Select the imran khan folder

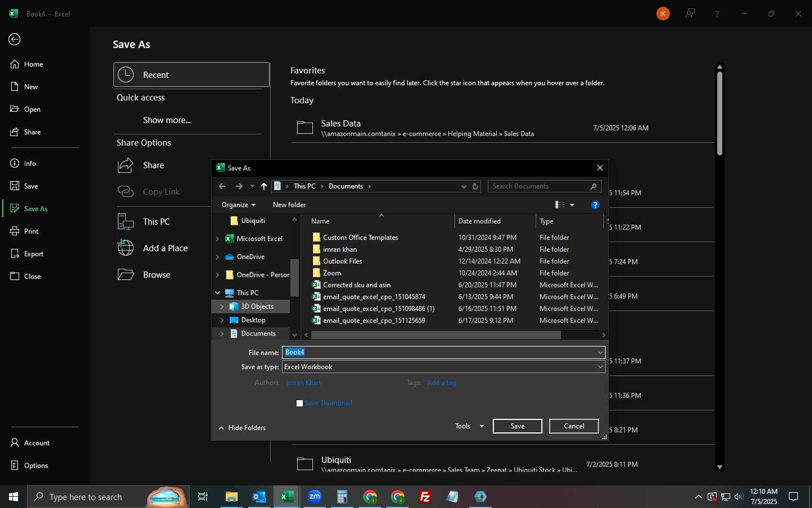coord(339,249)
